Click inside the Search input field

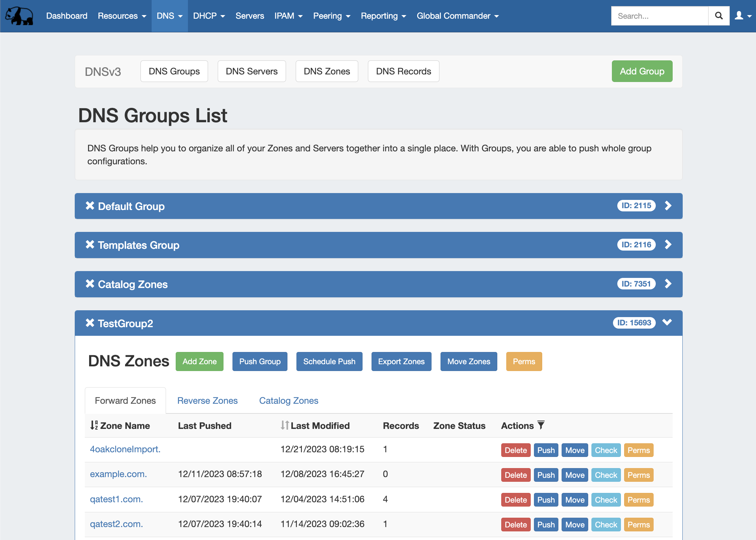tap(659, 15)
